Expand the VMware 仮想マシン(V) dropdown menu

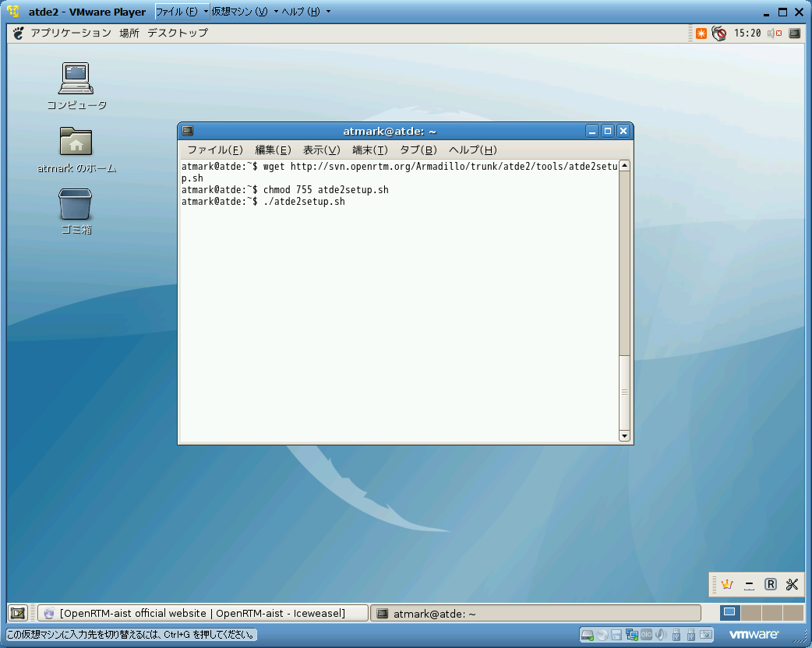pos(245,12)
